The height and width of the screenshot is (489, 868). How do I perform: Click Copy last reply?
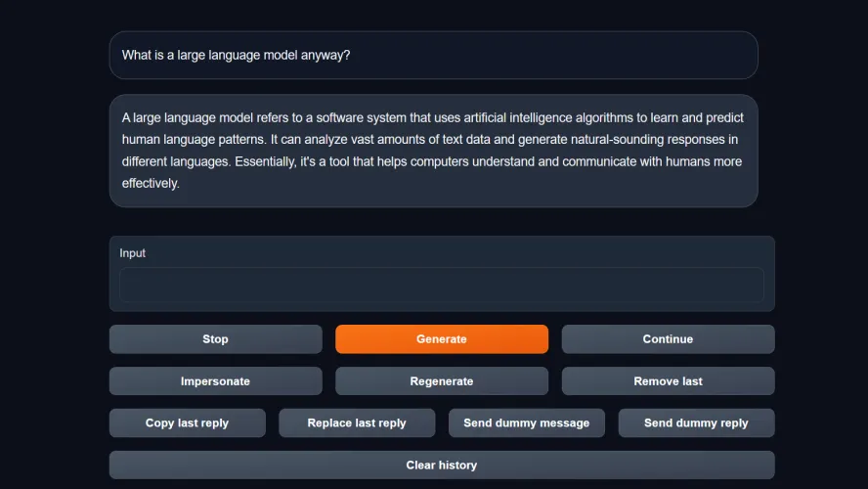click(187, 423)
